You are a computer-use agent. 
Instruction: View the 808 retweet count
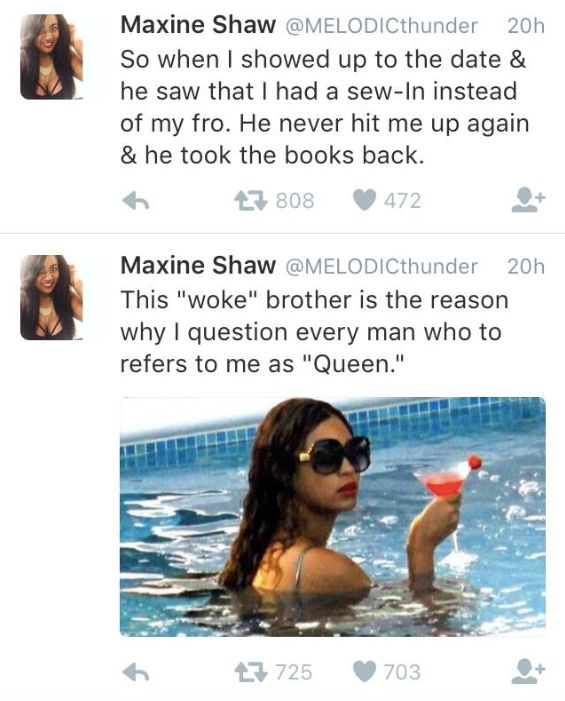[x=295, y=201]
